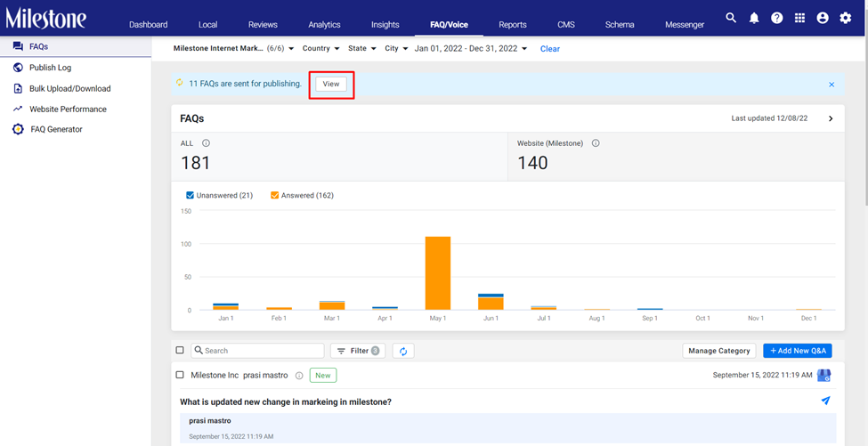Open the notifications bell icon

coord(754,18)
